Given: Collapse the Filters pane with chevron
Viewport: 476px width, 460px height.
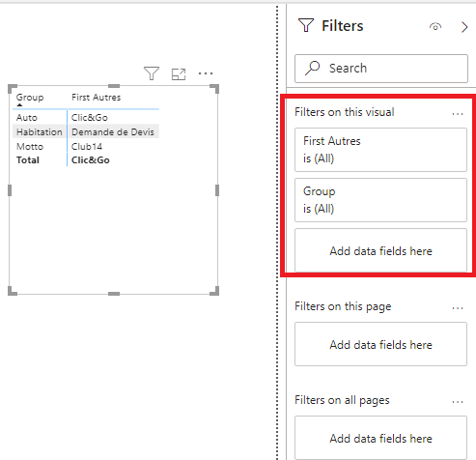Looking at the screenshot, I should pyautogui.click(x=464, y=27).
